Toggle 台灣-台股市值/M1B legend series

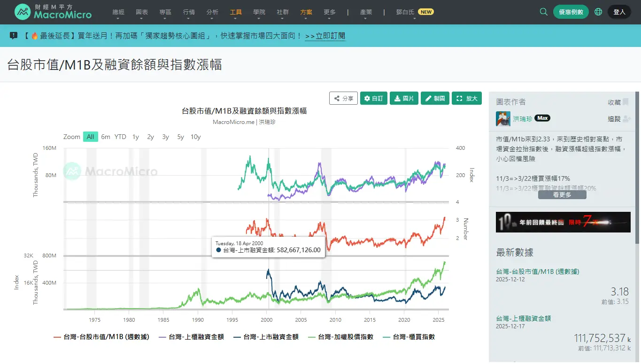coord(101,337)
